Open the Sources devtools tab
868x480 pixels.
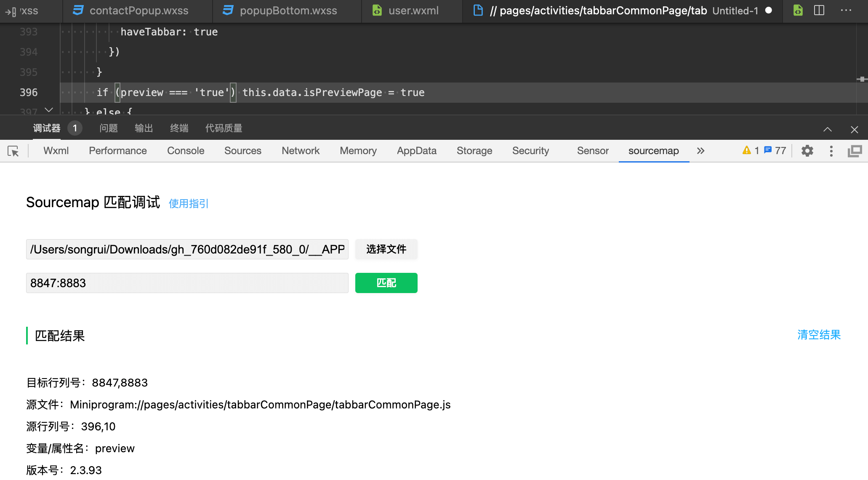coord(243,151)
